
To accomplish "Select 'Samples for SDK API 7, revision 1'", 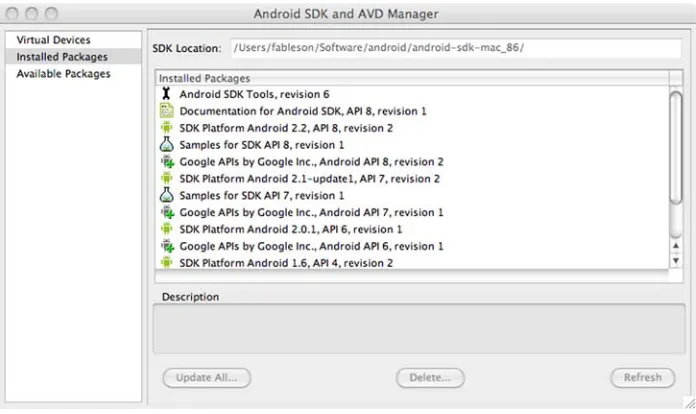I will pyautogui.click(x=412, y=195).
